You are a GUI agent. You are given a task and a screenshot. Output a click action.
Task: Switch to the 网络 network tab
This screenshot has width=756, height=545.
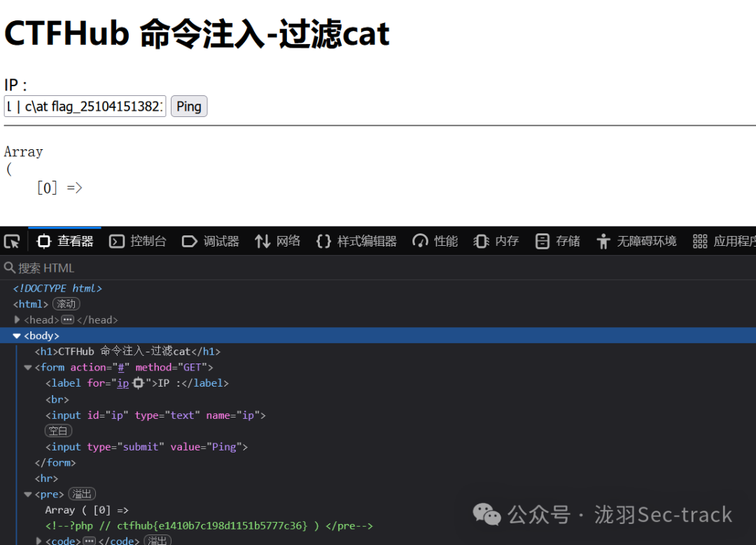click(278, 241)
